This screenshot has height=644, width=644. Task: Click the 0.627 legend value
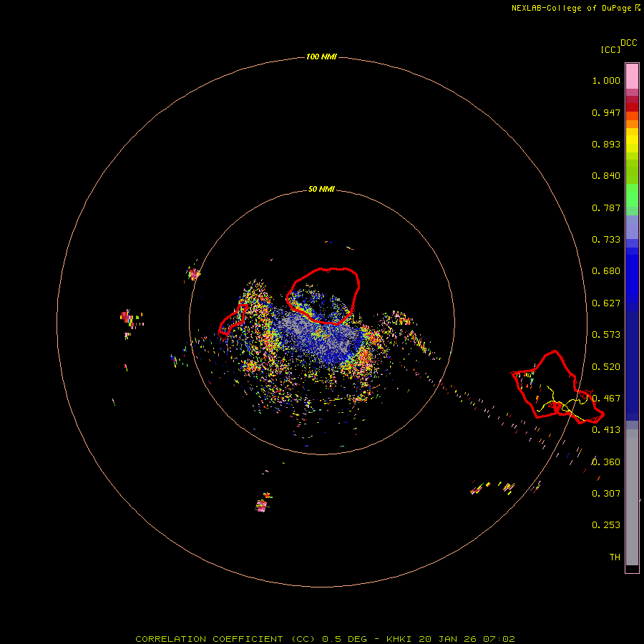click(606, 303)
